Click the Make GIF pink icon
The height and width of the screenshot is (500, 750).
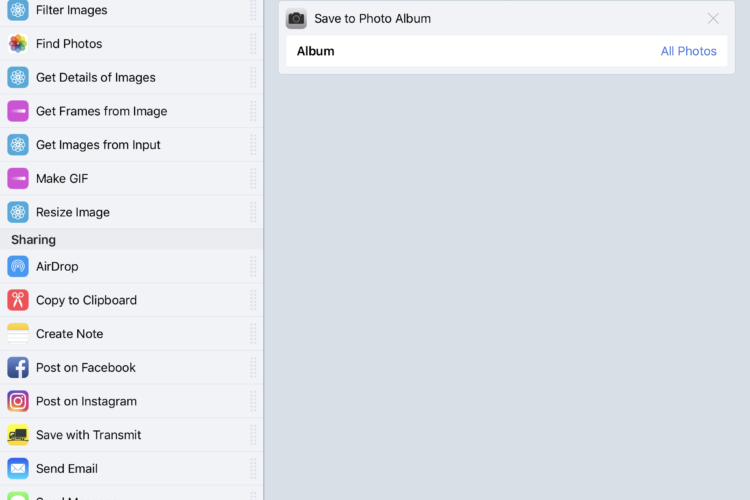(x=18, y=178)
